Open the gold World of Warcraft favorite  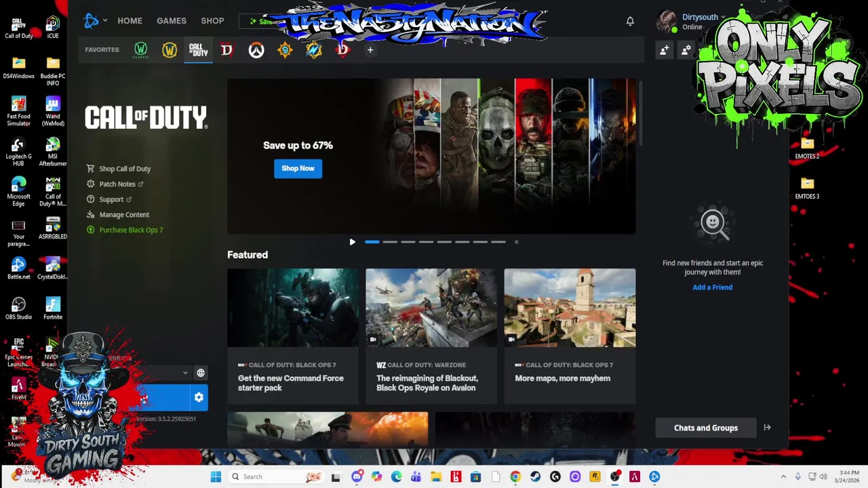pos(170,49)
